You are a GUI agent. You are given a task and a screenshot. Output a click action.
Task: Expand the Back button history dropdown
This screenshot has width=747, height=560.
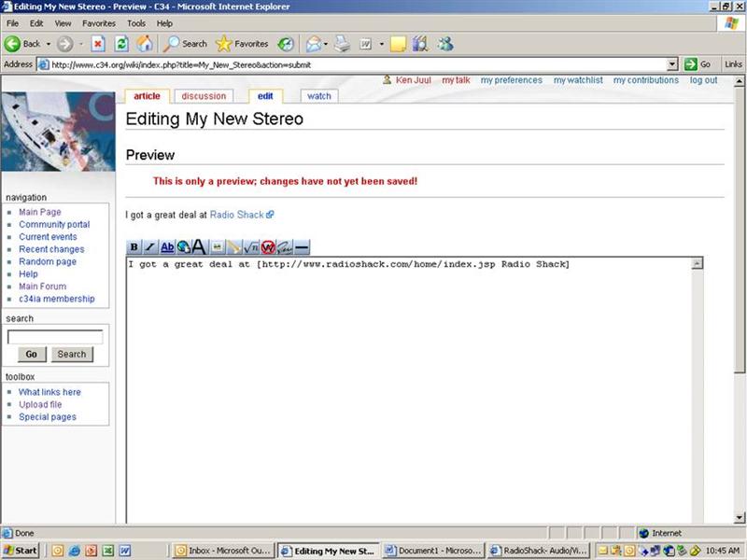point(49,44)
